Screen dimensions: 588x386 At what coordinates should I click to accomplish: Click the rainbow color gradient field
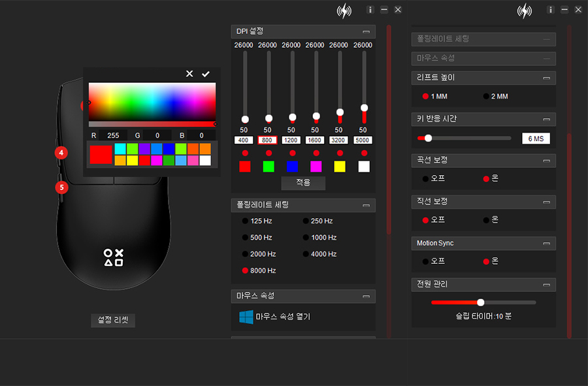tap(152, 101)
